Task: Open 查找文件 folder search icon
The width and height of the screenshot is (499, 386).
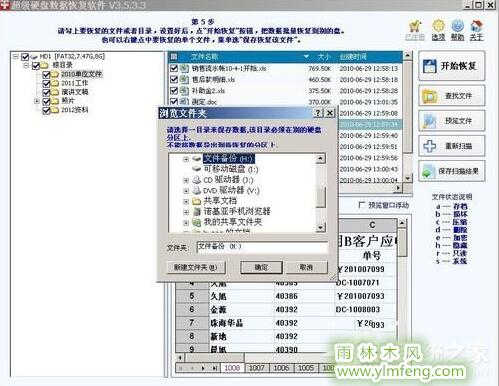Action: pos(430,96)
